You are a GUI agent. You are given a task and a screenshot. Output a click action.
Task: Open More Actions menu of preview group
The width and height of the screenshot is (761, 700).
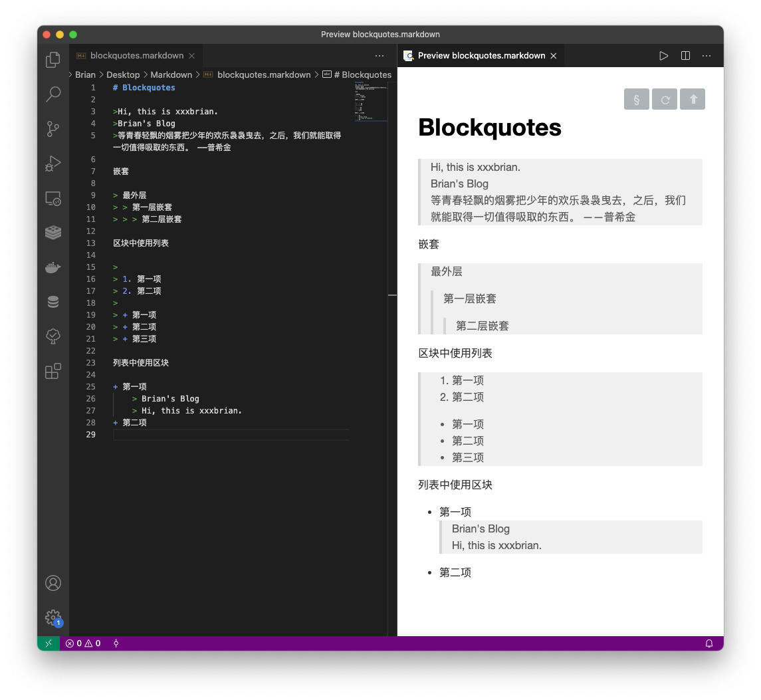[x=706, y=56]
